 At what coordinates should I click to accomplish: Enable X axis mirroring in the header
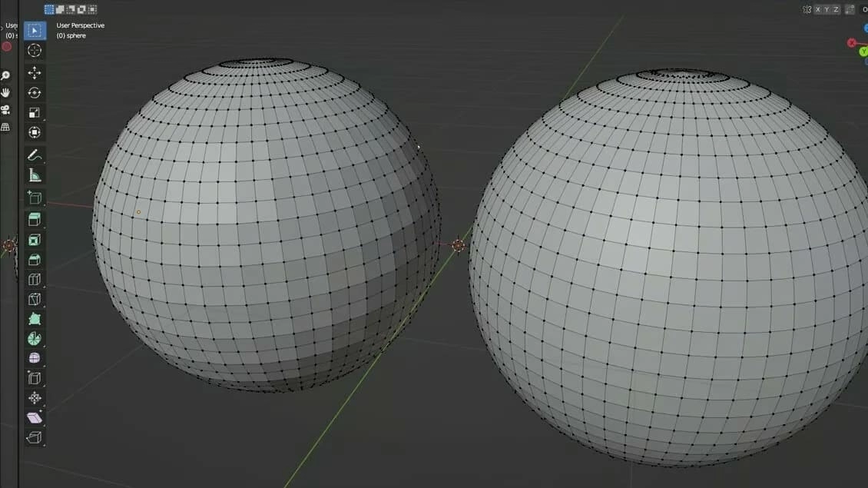click(x=818, y=9)
